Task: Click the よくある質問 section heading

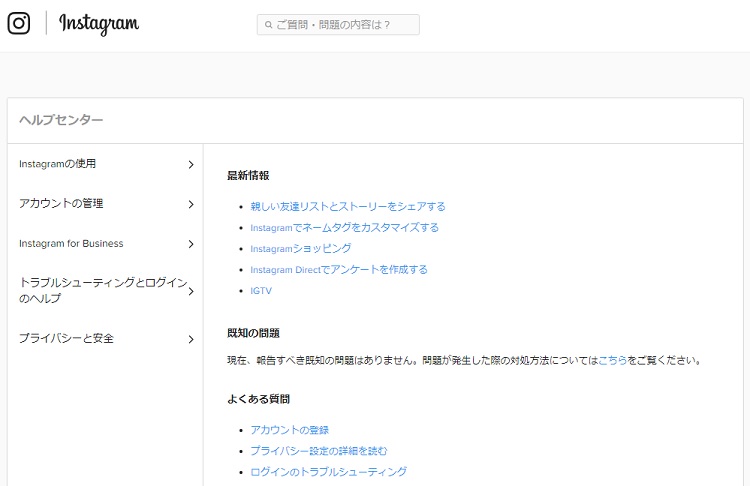Action: 258,399
